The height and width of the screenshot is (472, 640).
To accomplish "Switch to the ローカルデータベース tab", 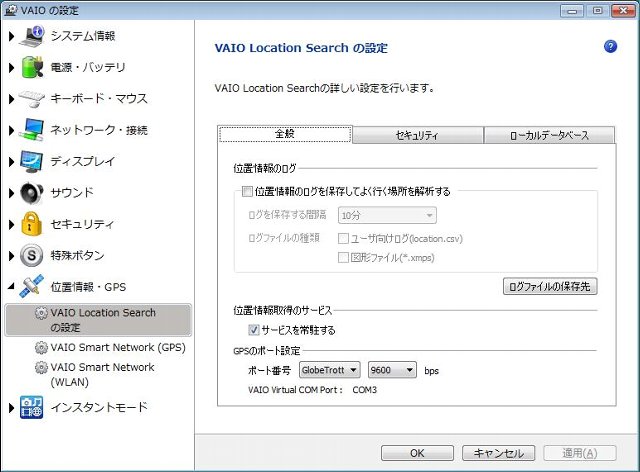I will pos(549,135).
